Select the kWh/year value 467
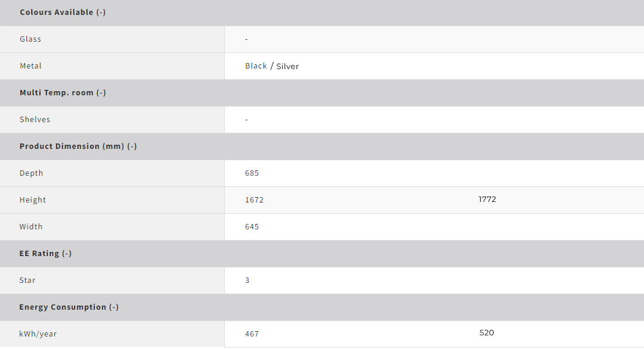The width and height of the screenshot is (644, 349). coord(252,334)
